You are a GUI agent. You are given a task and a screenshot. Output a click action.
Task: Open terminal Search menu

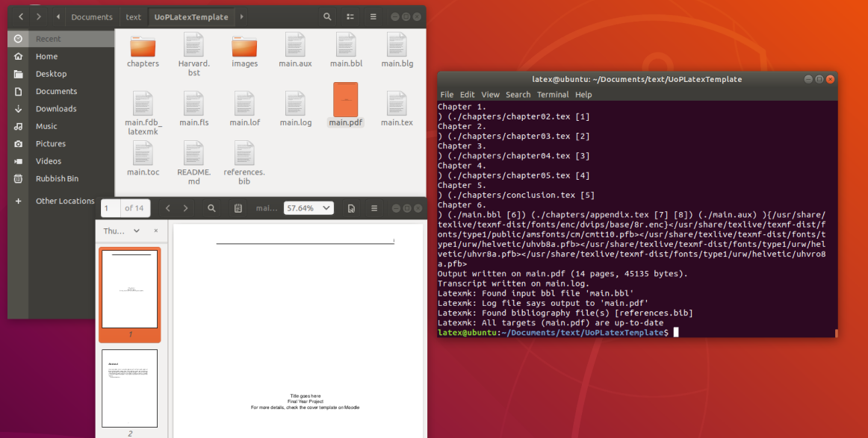click(x=518, y=95)
